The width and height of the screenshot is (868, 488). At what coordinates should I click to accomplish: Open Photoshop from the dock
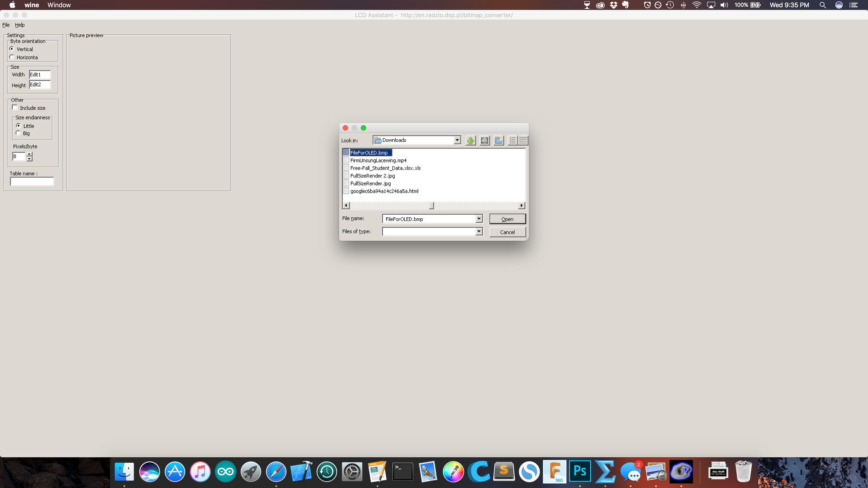pos(580,472)
